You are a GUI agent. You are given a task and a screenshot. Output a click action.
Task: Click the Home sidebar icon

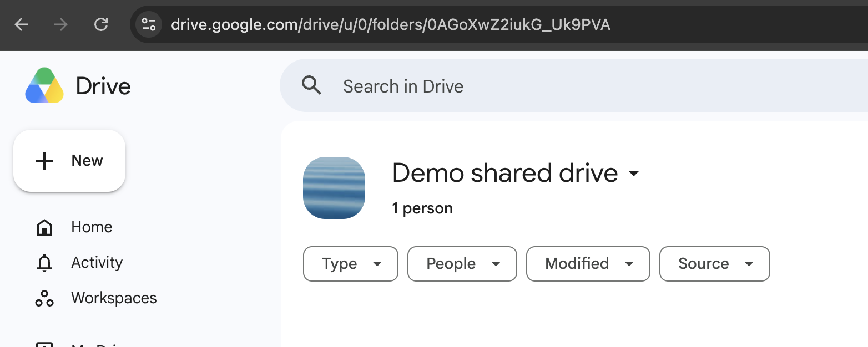tap(44, 227)
